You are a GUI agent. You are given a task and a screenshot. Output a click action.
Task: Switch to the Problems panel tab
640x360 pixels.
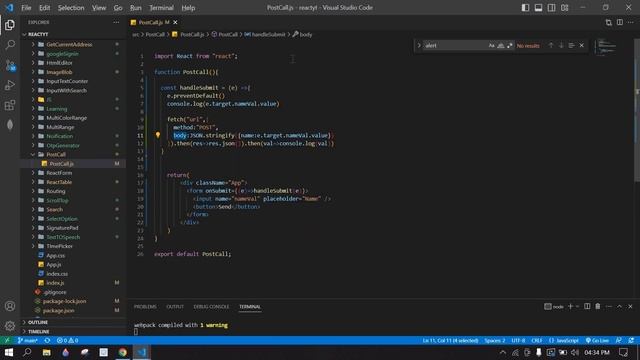coord(145,307)
